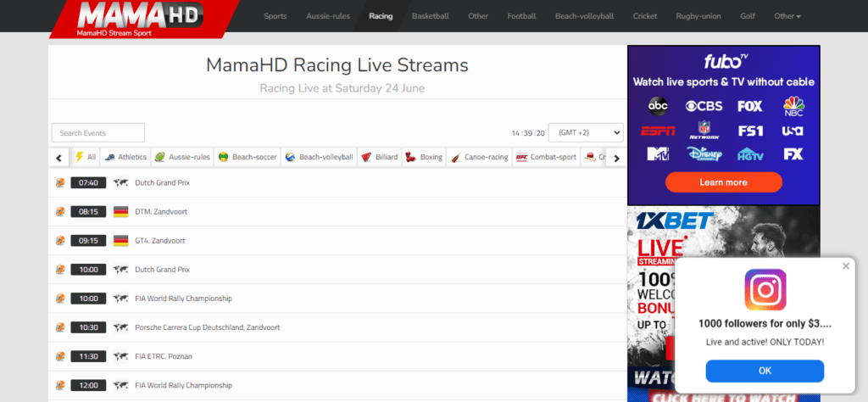This screenshot has width=868, height=402.
Task: Open the 10:00 FIA World Rally Championship
Action: pos(183,299)
